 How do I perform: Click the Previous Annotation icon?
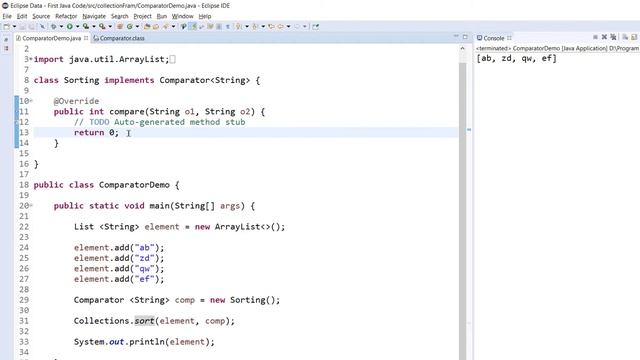click(255, 27)
